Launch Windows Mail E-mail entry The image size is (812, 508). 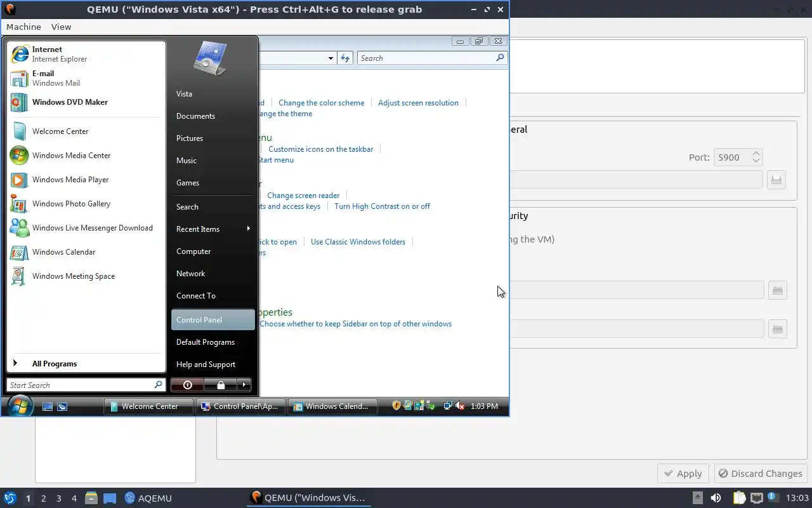click(86, 78)
